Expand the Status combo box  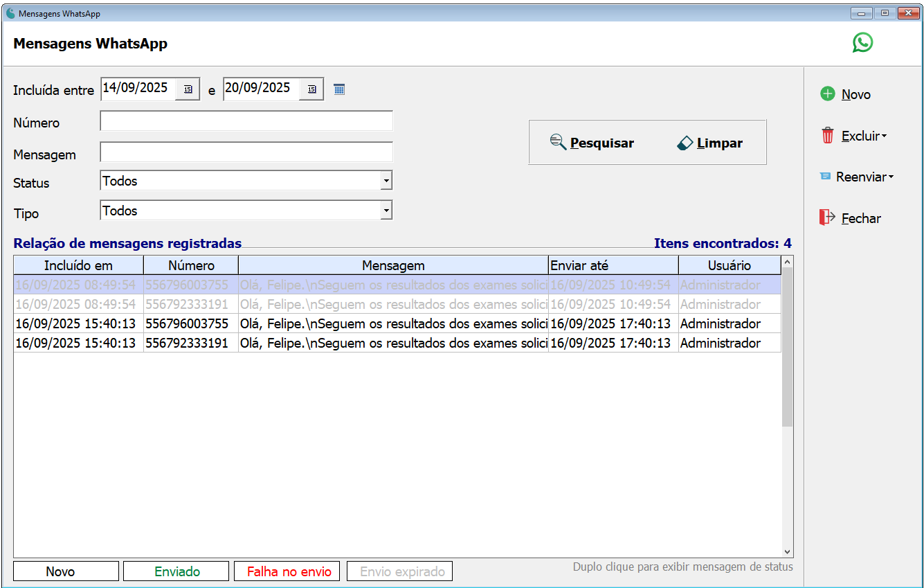(x=386, y=181)
